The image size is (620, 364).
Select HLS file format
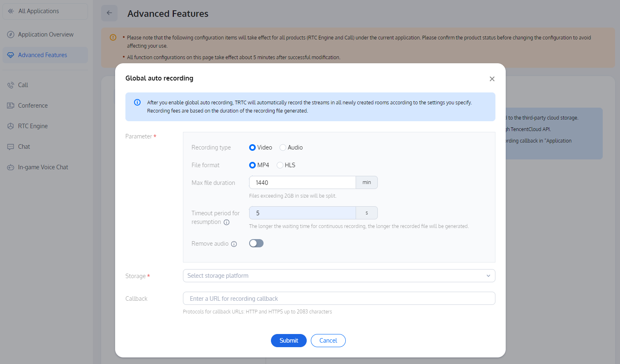pos(280,165)
